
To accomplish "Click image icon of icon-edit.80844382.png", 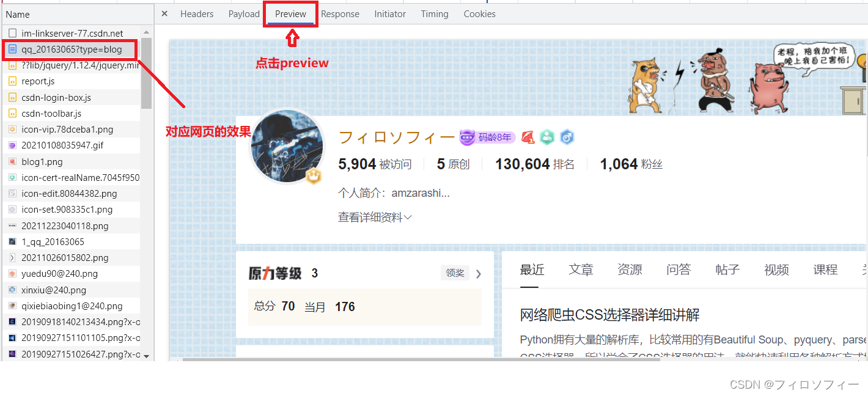I will tap(12, 194).
